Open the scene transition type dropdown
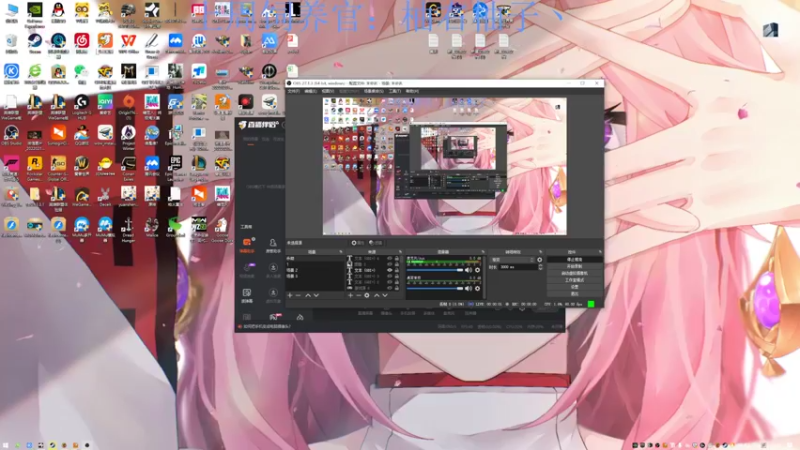Image resolution: width=800 pixels, height=450 pixels. [512, 260]
